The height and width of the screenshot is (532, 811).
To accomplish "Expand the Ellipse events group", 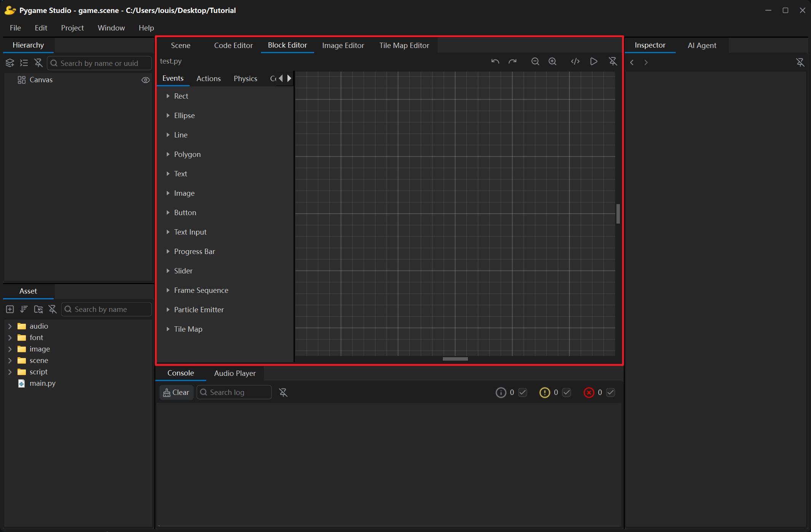I will pyautogui.click(x=168, y=115).
